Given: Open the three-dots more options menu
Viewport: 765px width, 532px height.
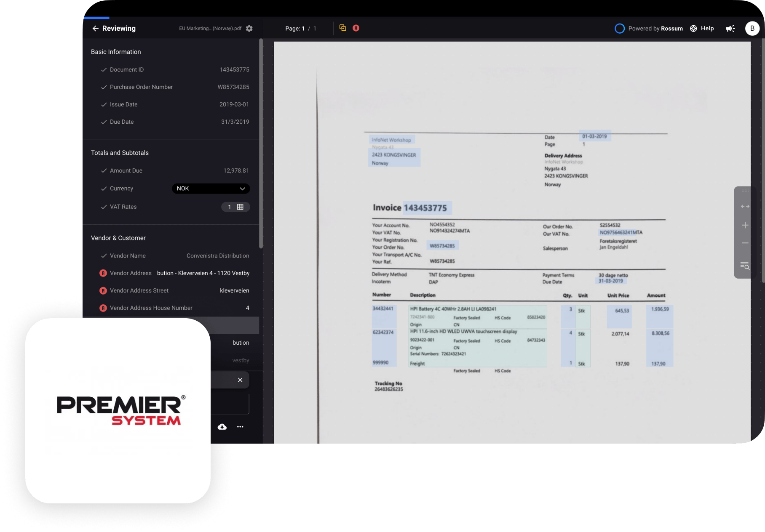Looking at the screenshot, I should pos(240,427).
